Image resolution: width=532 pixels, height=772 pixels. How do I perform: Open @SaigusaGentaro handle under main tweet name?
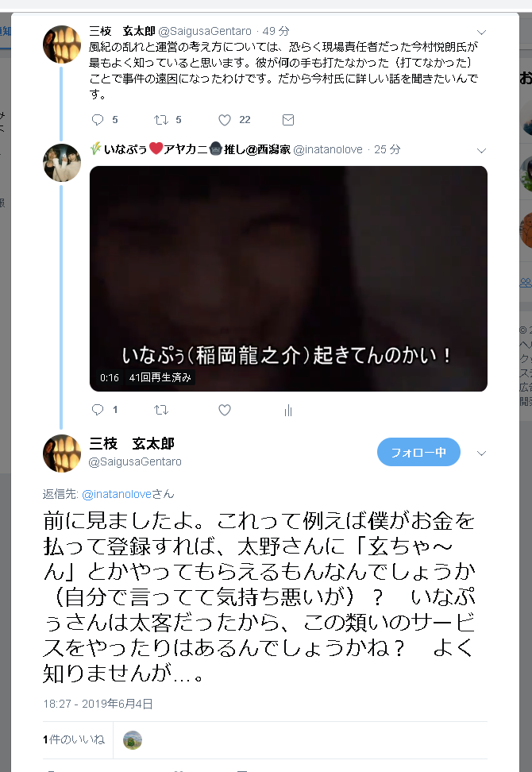click(135, 461)
